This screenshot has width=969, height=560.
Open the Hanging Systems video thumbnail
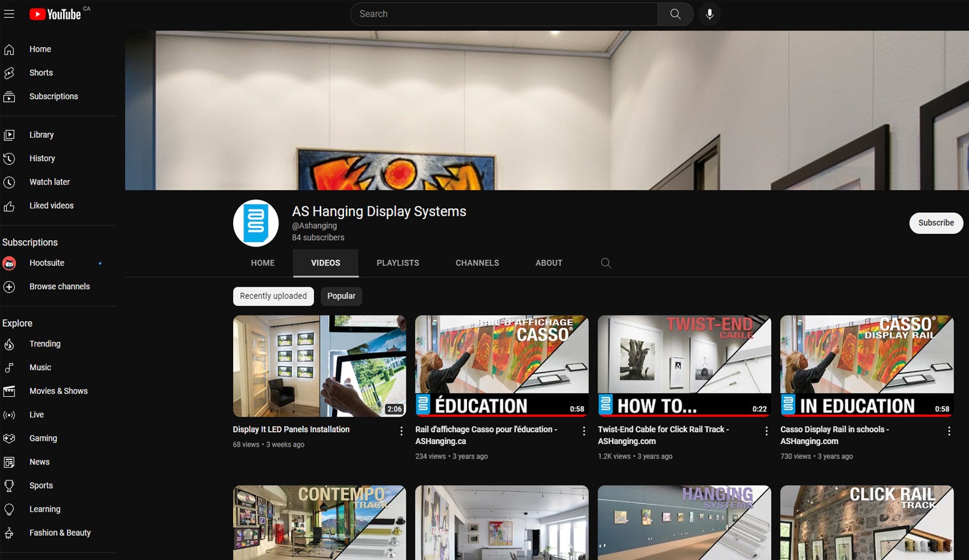(x=684, y=522)
